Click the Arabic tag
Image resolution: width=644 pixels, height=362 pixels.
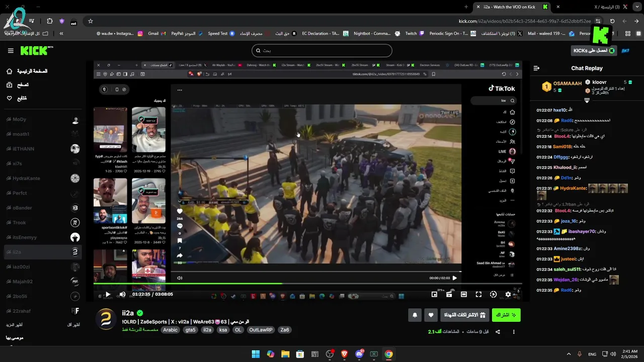[x=171, y=330]
